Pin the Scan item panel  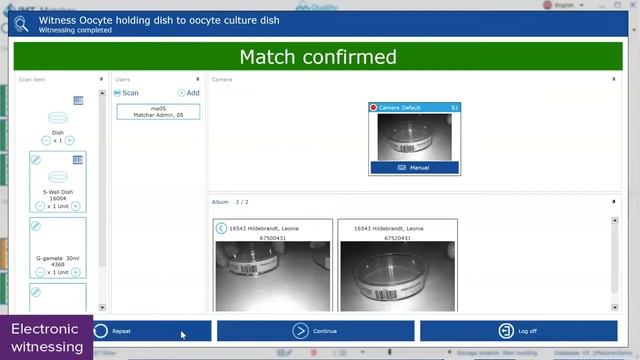tap(101, 79)
